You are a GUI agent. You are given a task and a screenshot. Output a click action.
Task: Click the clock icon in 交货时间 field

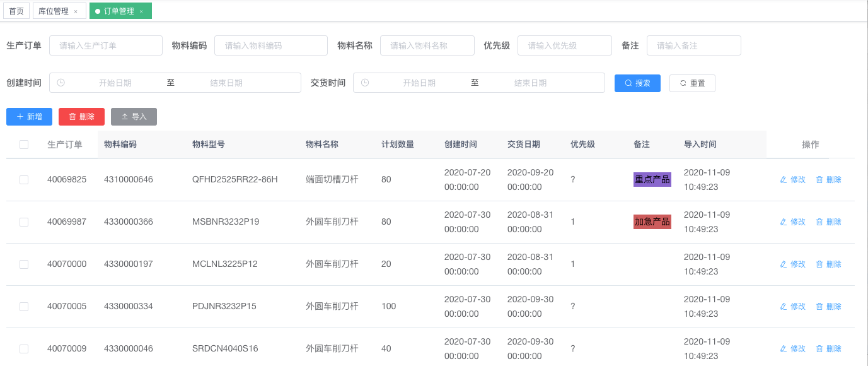coord(364,83)
